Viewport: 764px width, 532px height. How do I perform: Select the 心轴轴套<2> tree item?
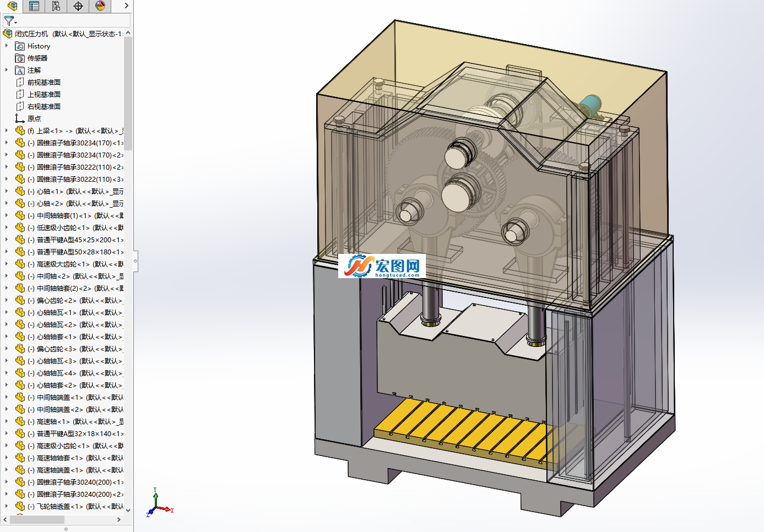pyautogui.click(x=75, y=386)
